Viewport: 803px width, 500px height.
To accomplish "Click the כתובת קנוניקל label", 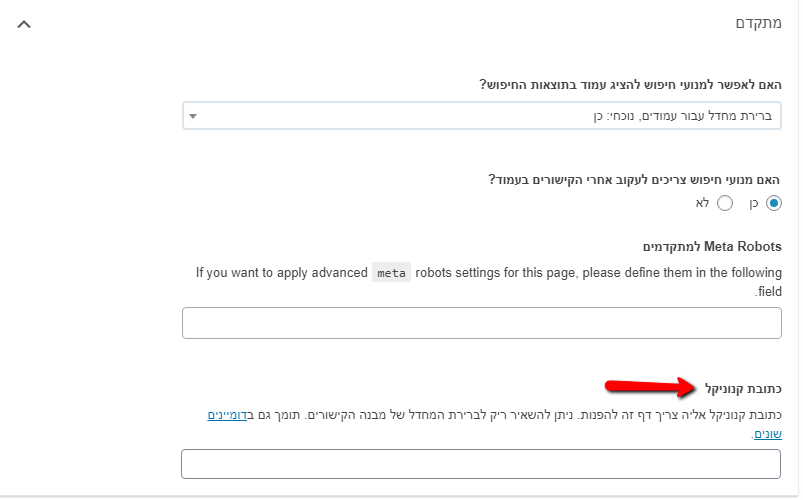I will click(x=745, y=388).
